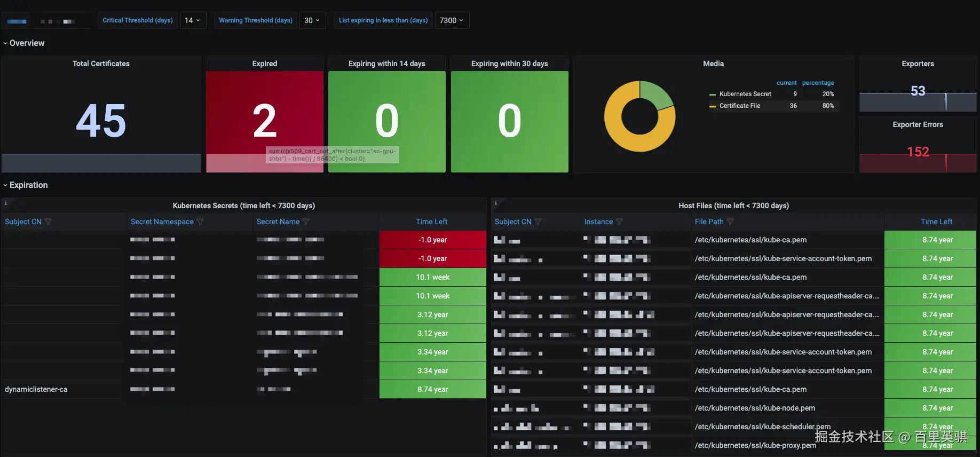The image size is (980, 457).
Task: Show info icon of Kubernetes Secrets panel
Action: point(6,203)
